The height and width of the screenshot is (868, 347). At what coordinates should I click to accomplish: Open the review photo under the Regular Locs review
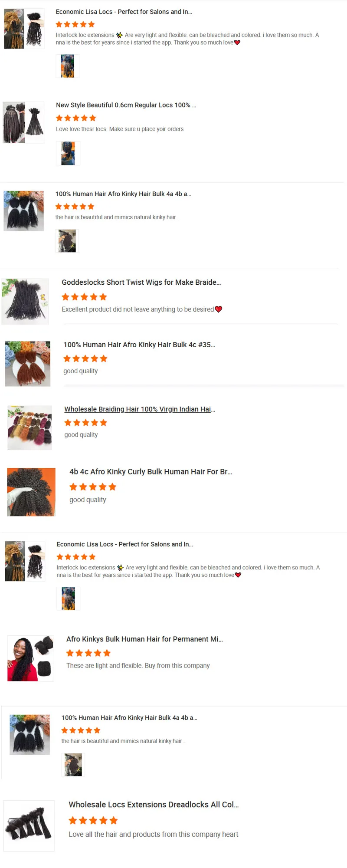[68, 153]
